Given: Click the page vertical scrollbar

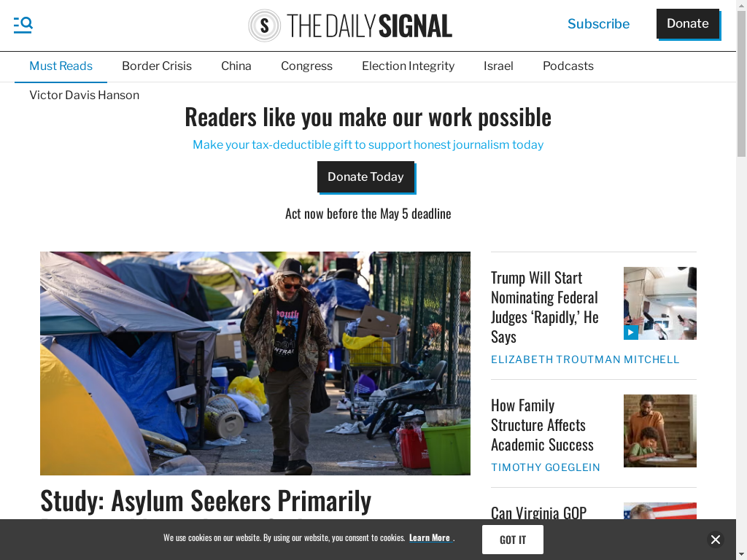Looking at the screenshot, I should point(741,280).
